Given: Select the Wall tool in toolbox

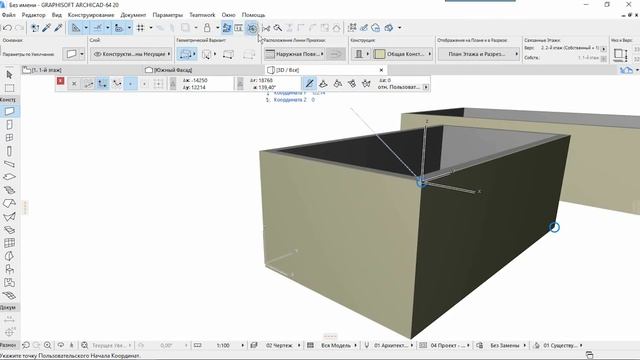Looking at the screenshot, I should coord(9,111).
